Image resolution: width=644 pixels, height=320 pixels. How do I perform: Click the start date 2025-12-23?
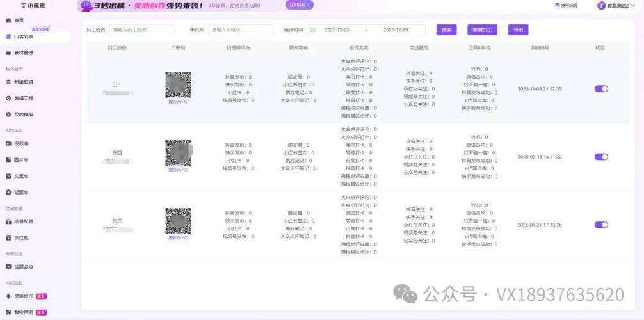[x=337, y=30]
